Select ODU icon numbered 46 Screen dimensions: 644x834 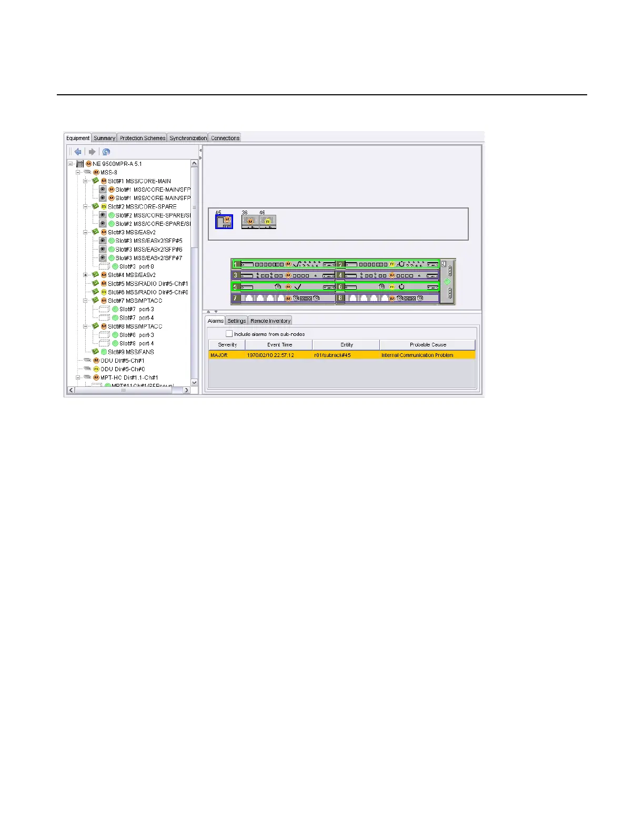(x=268, y=222)
